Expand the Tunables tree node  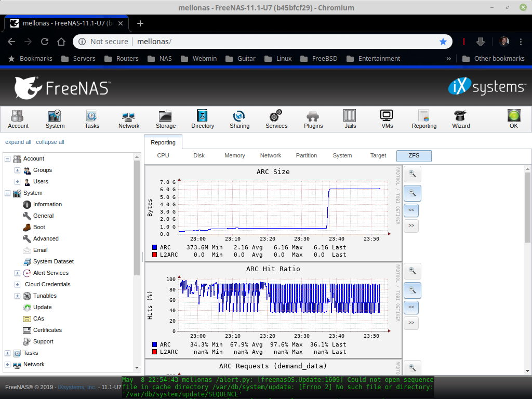pyautogui.click(x=17, y=296)
